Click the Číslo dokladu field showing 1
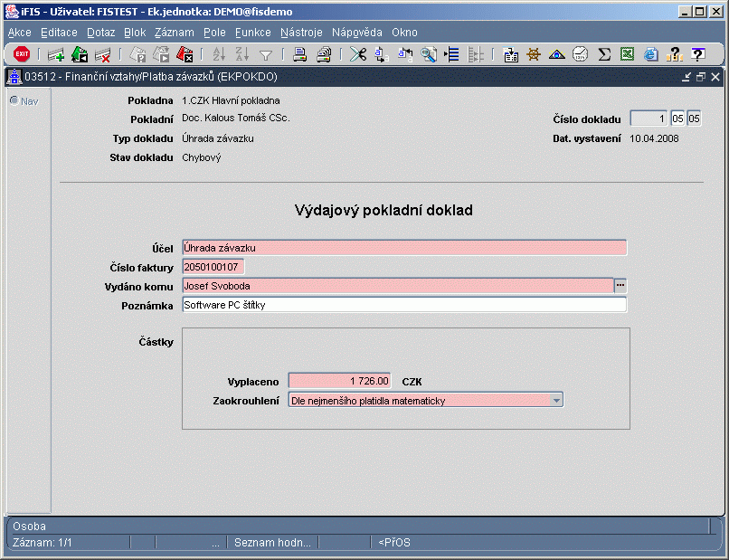This screenshot has width=729, height=560. point(649,119)
